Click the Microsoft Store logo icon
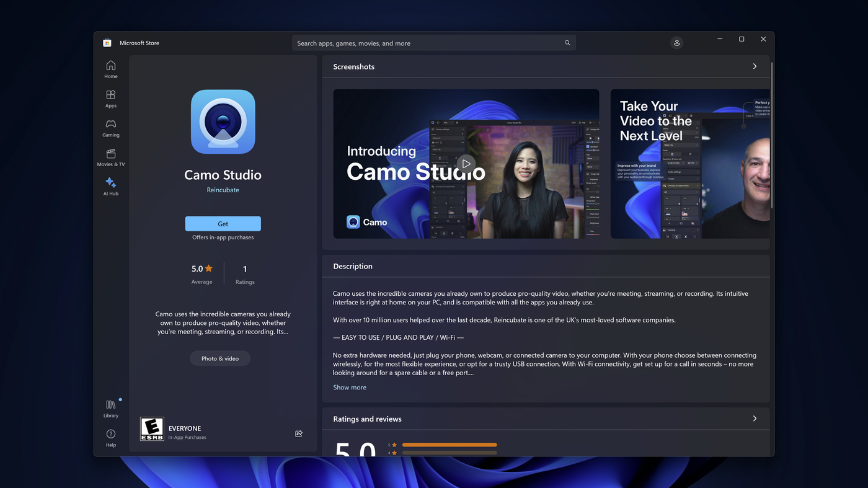The width and height of the screenshot is (868, 488). (x=107, y=43)
